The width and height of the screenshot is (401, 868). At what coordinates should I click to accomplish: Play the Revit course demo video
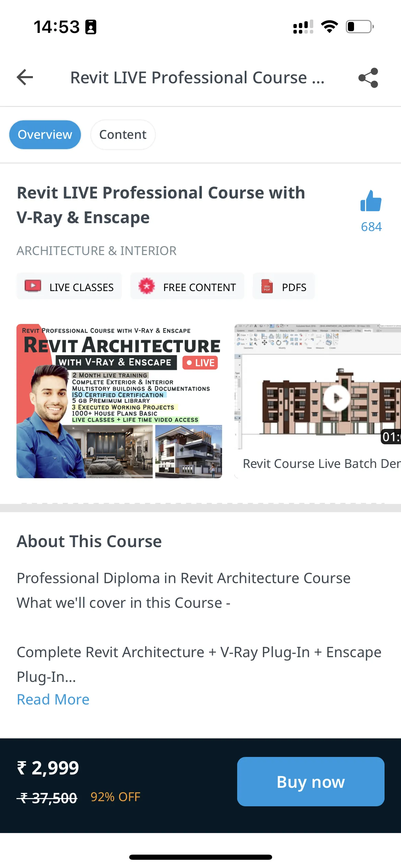point(337,398)
